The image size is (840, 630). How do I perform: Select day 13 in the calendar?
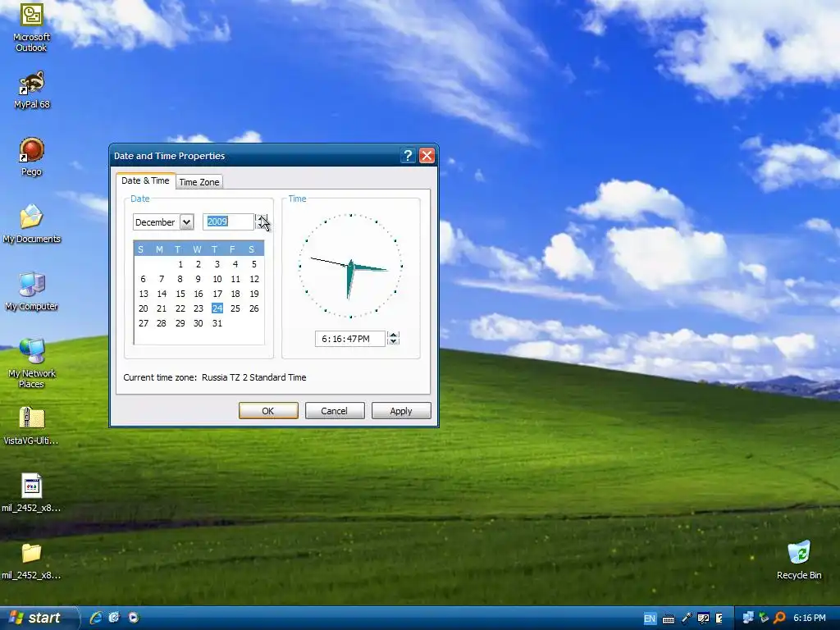click(144, 294)
